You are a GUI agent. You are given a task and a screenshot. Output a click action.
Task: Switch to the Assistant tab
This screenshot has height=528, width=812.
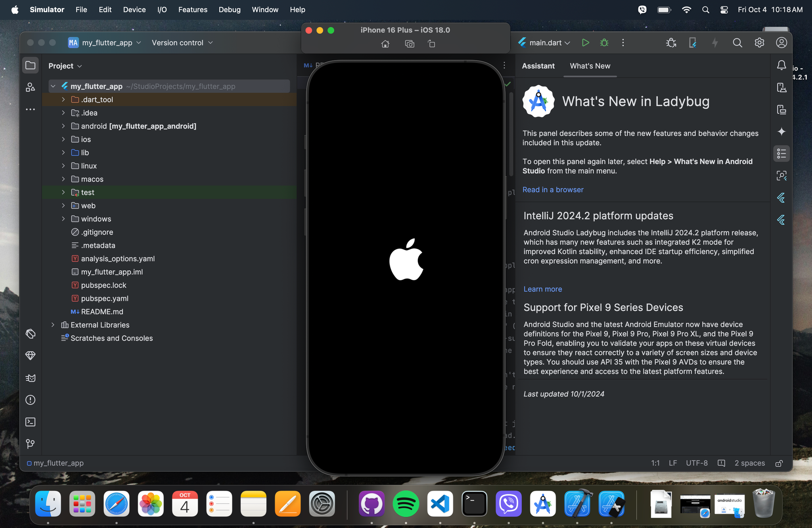click(x=538, y=66)
